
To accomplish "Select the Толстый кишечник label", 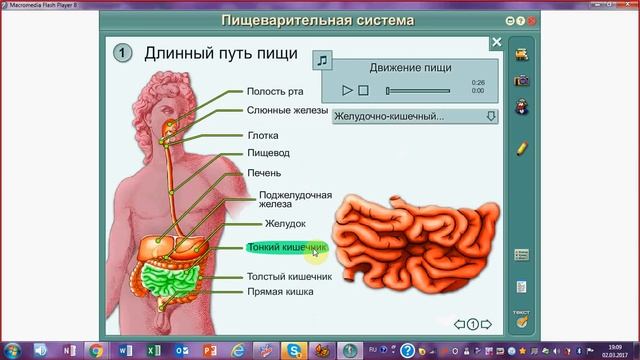I will [289, 277].
